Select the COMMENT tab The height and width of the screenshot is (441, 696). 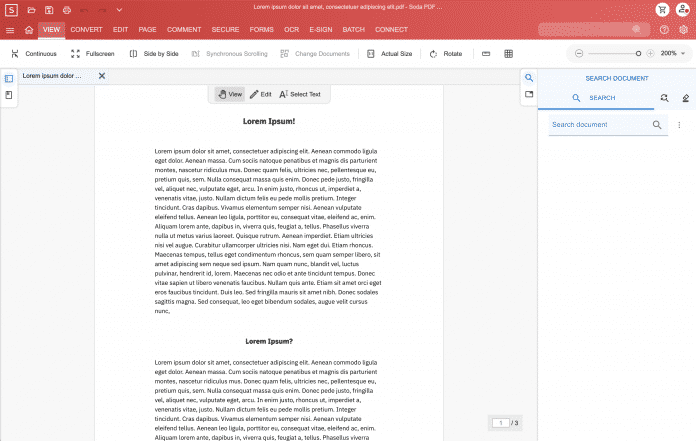click(x=184, y=30)
